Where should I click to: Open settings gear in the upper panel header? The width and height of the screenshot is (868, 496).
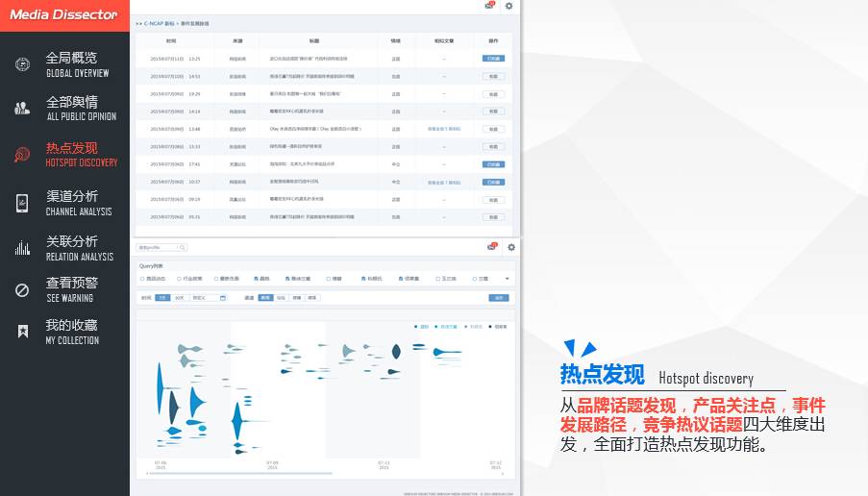pyautogui.click(x=508, y=6)
